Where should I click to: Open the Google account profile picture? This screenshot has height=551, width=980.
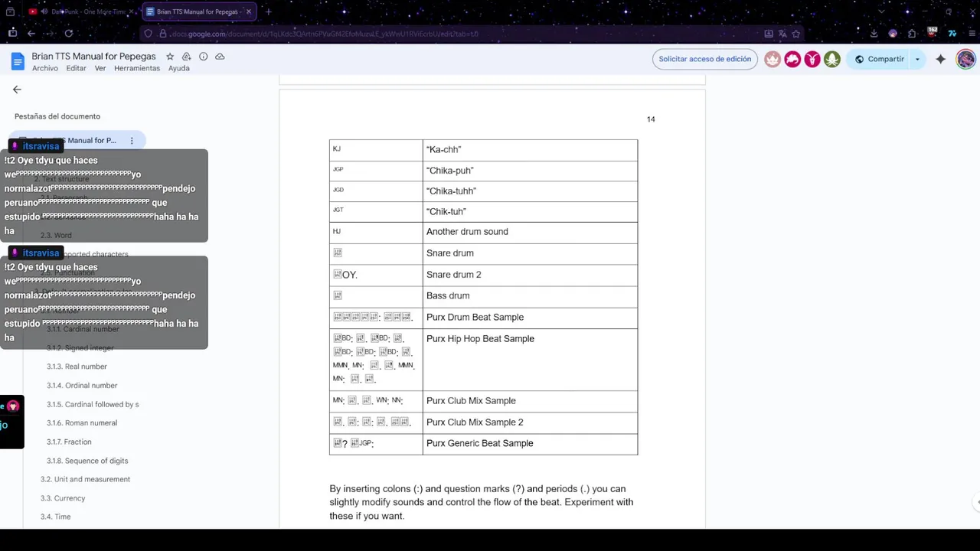click(x=965, y=59)
